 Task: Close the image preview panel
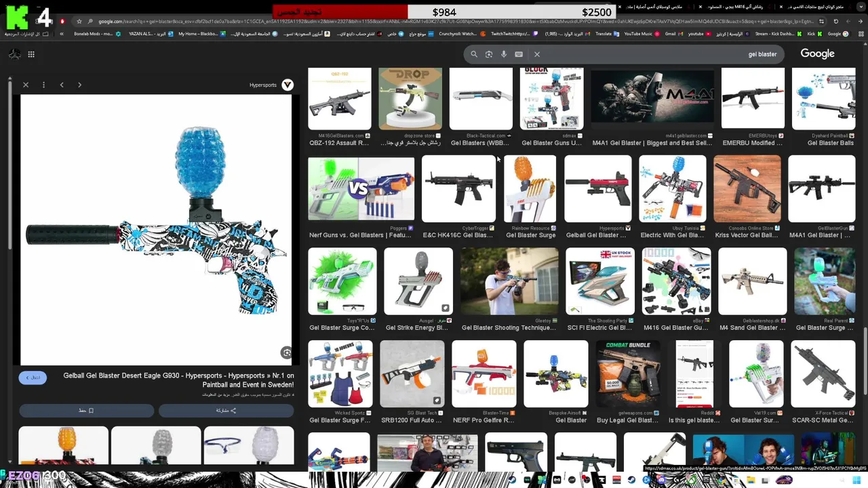point(26,85)
